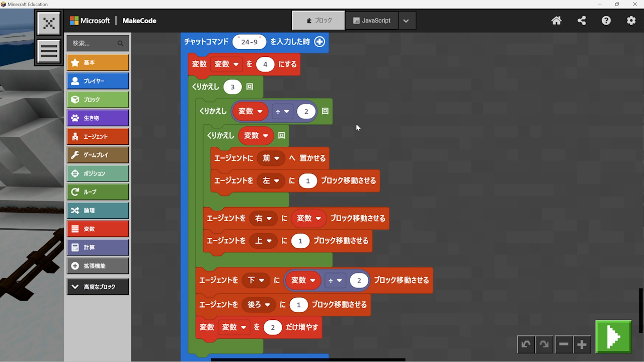Click the 検索 search field
The width and height of the screenshot is (644, 362).
[x=93, y=43]
